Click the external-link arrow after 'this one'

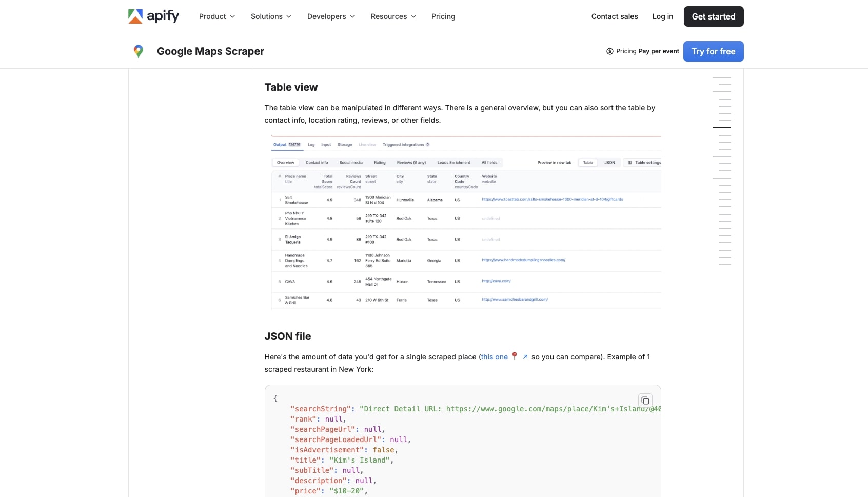(525, 357)
